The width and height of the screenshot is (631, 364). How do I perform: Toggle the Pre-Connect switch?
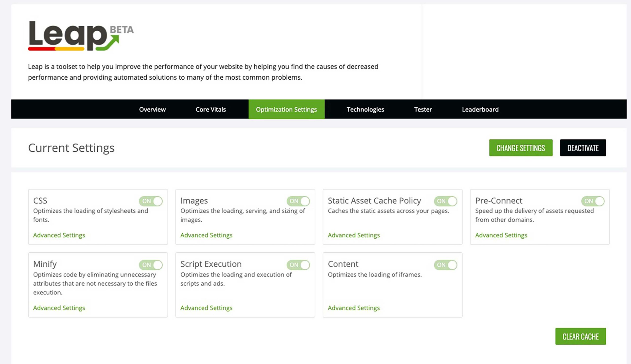tap(593, 201)
